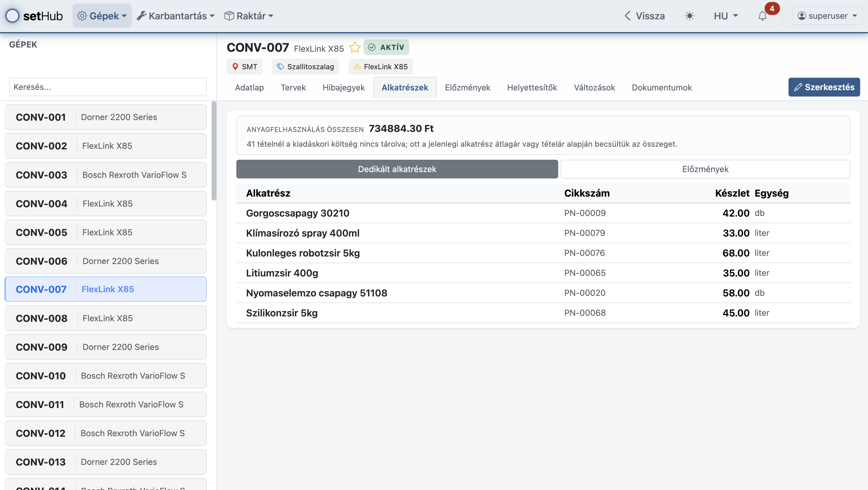This screenshot has width=868, height=490.
Task: Toggle favorite star for CONV-007
Action: [355, 47]
